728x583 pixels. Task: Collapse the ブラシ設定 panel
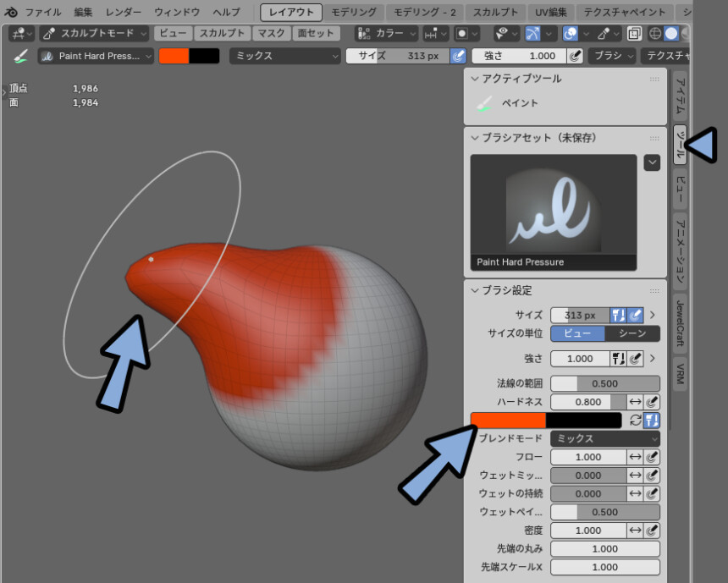474,290
